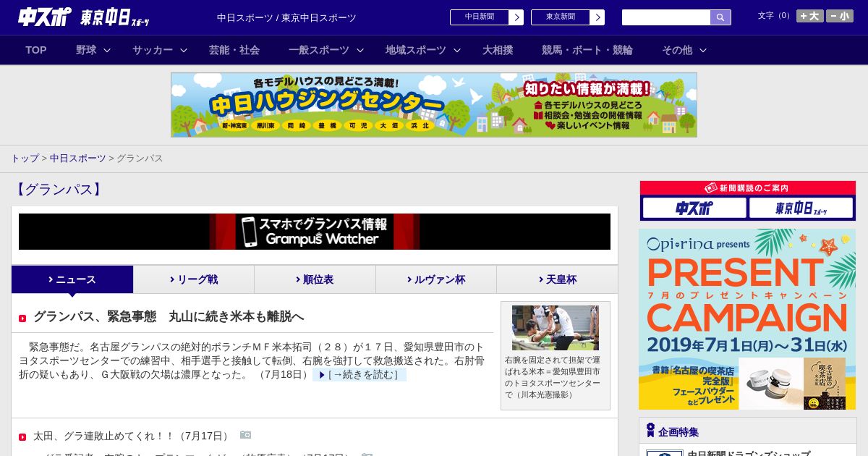Click the 東京中日スポーツ header logo
The width and height of the screenshot is (868, 456).
[115, 18]
